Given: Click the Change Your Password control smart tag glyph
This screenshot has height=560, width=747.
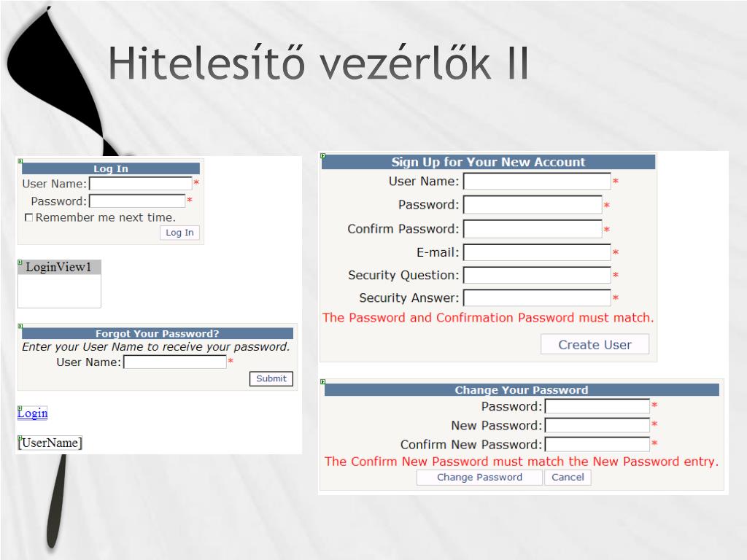Looking at the screenshot, I should [x=322, y=381].
